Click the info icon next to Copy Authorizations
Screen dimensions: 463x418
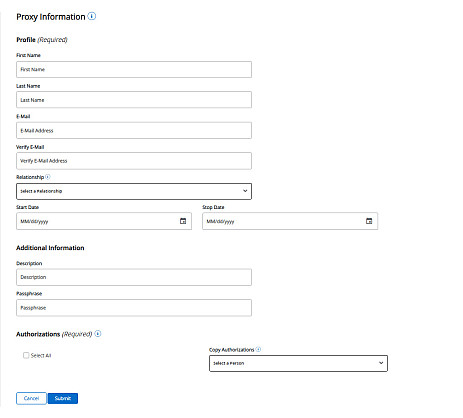pyautogui.click(x=258, y=349)
